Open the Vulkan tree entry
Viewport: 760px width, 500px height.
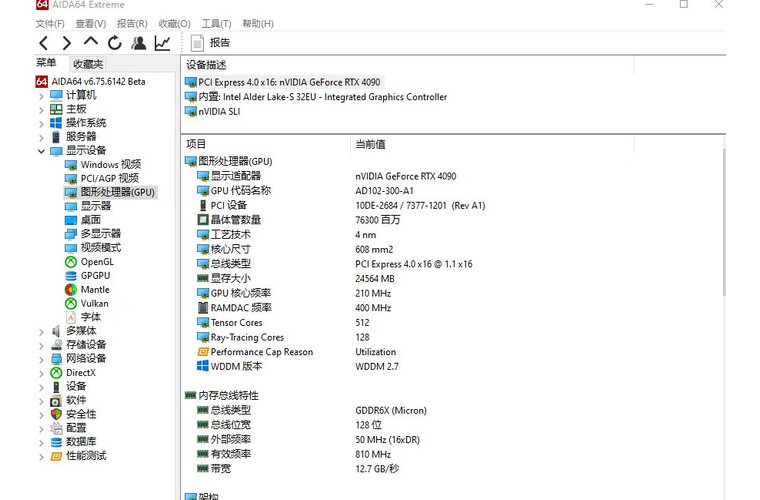click(94, 303)
